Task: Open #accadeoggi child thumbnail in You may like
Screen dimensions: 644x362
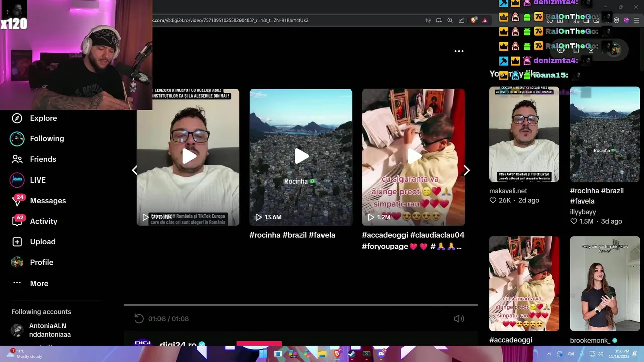Action: click(524, 284)
